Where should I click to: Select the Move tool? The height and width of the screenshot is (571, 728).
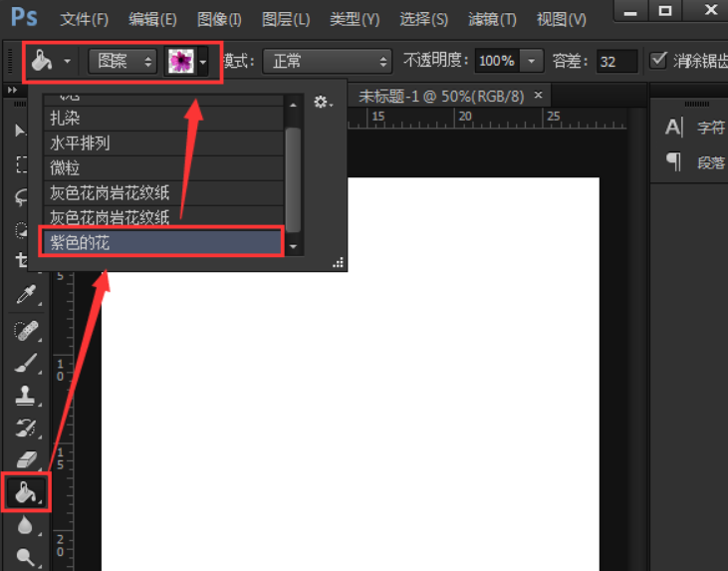point(20,131)
